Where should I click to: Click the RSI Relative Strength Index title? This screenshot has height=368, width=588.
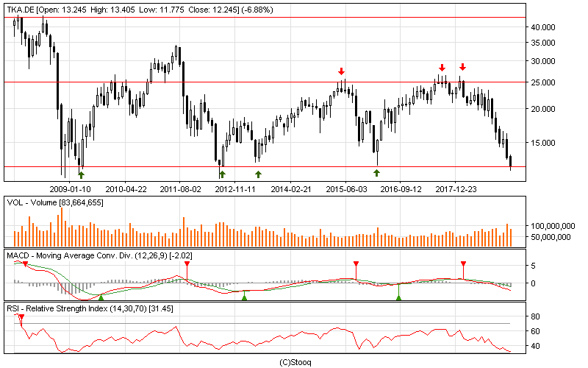90,309
